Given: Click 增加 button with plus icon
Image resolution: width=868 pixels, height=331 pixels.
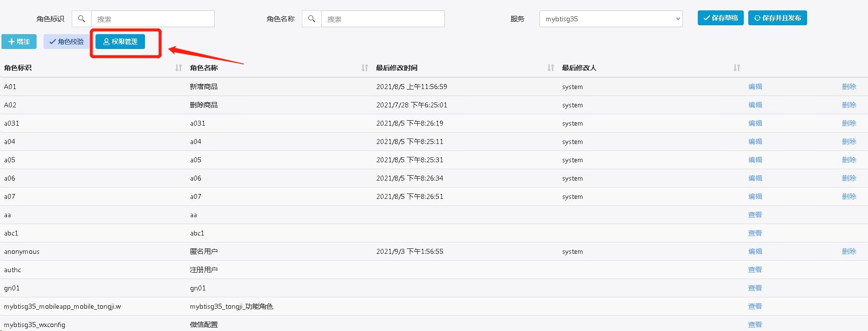Looking at the screenshot, I should point(19,42).
